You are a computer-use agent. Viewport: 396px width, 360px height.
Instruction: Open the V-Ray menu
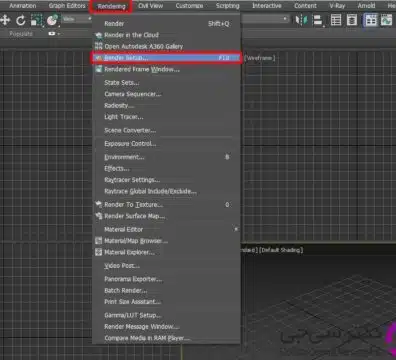(x=337, y=6)
